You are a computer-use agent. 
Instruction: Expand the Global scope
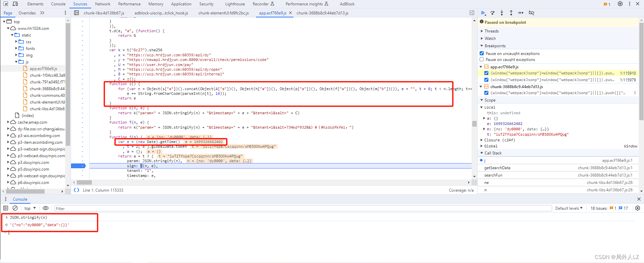click(482, 146)
